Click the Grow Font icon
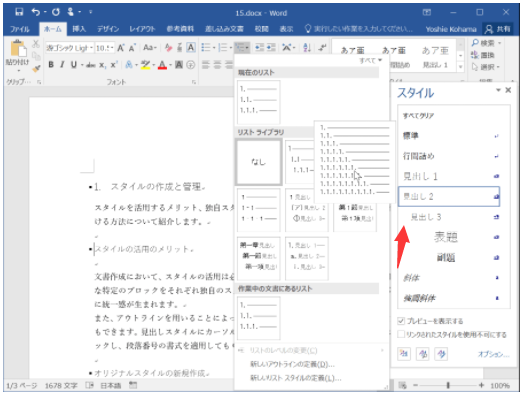This screenshot has height=395, width=526. (x=121, y=48)
